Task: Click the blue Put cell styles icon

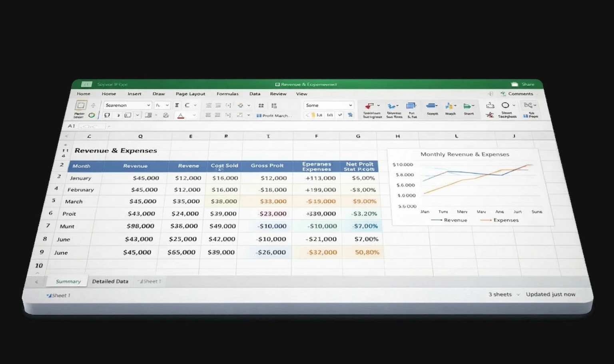Action: pyautogui.click(x=411, y=106)
